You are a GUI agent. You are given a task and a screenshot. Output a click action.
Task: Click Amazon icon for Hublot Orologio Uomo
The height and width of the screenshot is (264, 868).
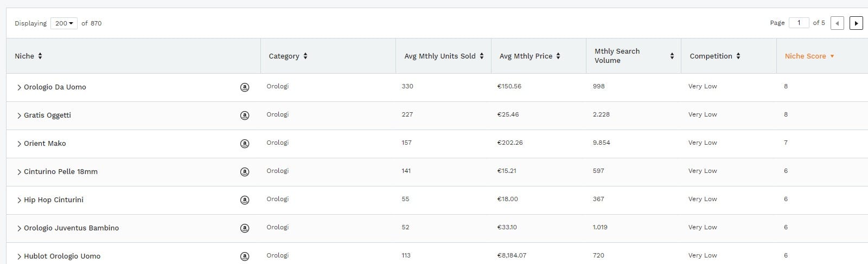pyautogui.click(x=245, y=256)
